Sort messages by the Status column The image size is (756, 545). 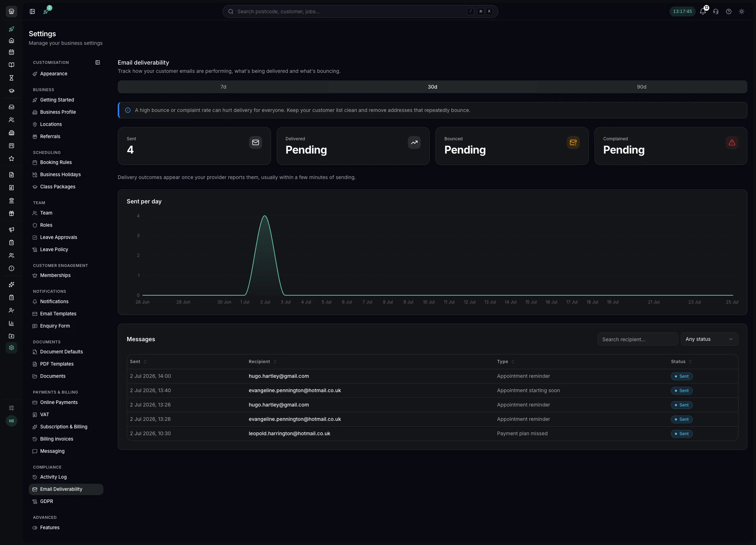(x=681, y=362)
